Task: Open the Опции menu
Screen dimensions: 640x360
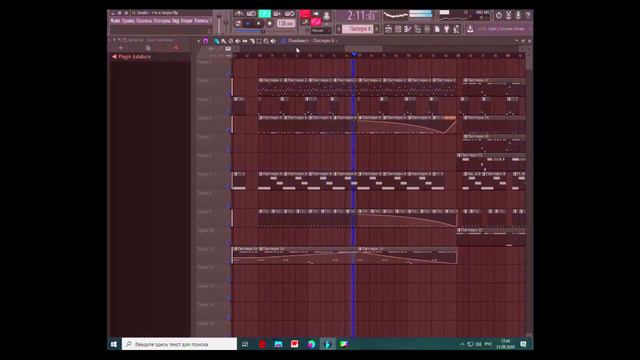Action: (186, 21)
